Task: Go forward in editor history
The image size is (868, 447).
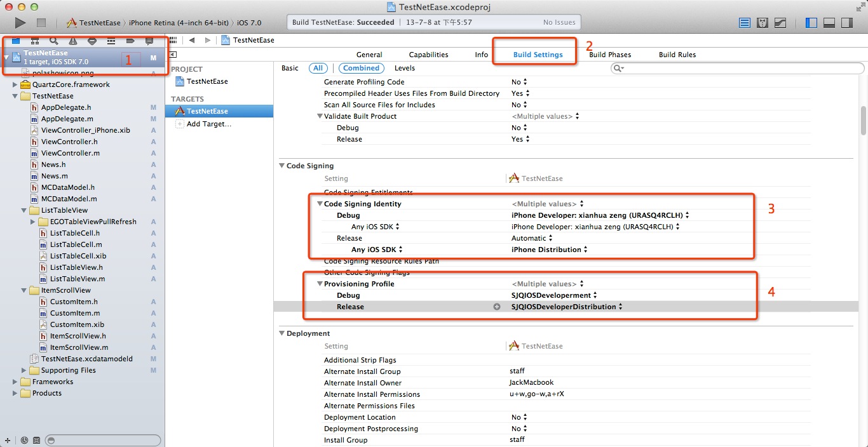Action: [207, 40]
